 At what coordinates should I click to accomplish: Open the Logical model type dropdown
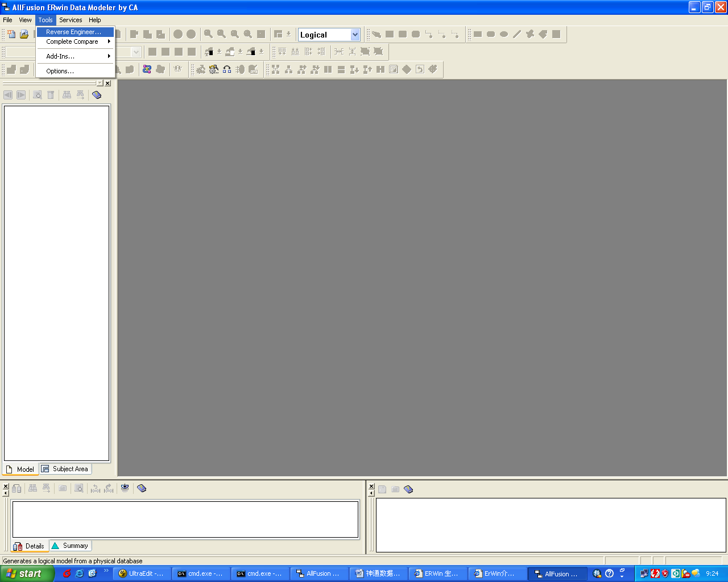coord(355,34)
